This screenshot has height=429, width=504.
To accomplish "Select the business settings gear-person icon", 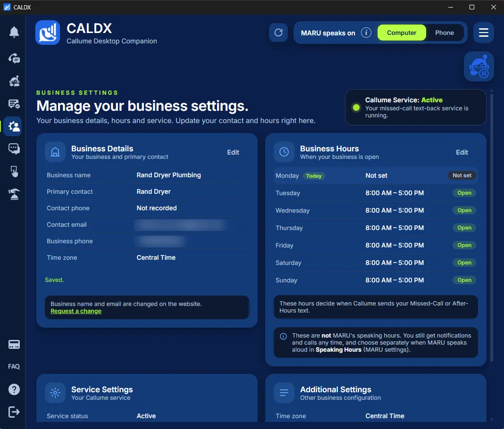I will [13, 126].
